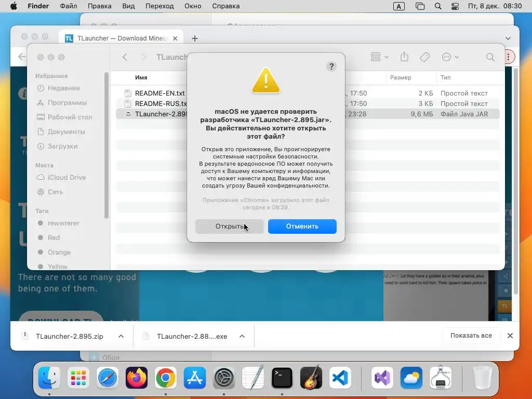Open App Store from the Dock
Screen dimensions: 532x399
195,377
